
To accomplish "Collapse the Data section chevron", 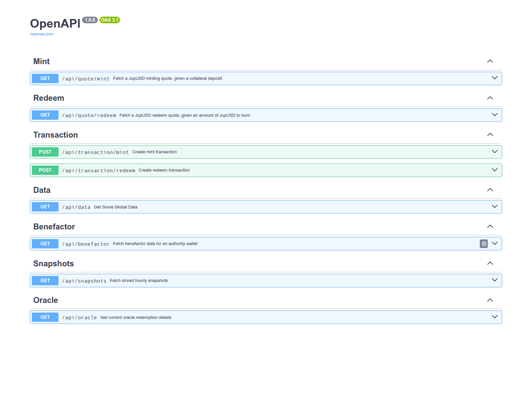I will click(x=490, y=190).
